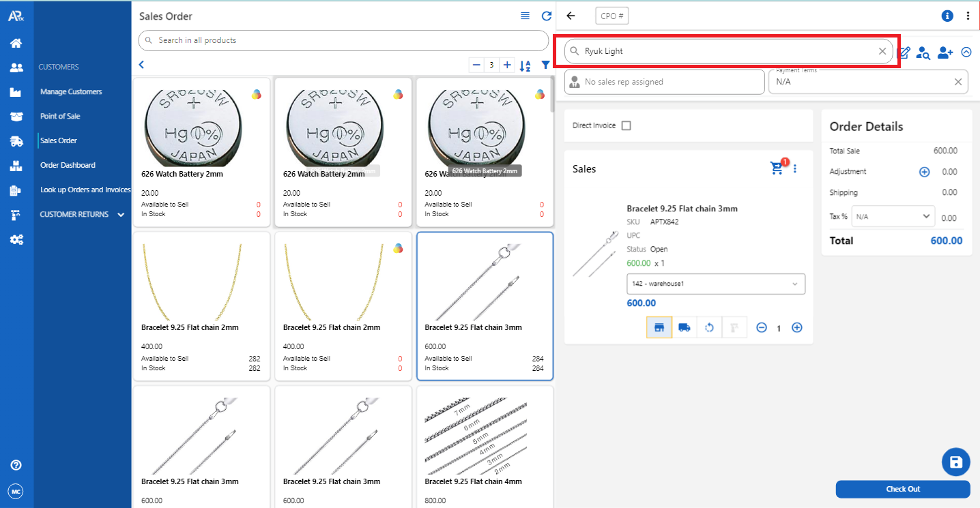This screenshot has height=508, width=980.
Task: Open the shopping cart icon in Sales
Action: (777, 168)
